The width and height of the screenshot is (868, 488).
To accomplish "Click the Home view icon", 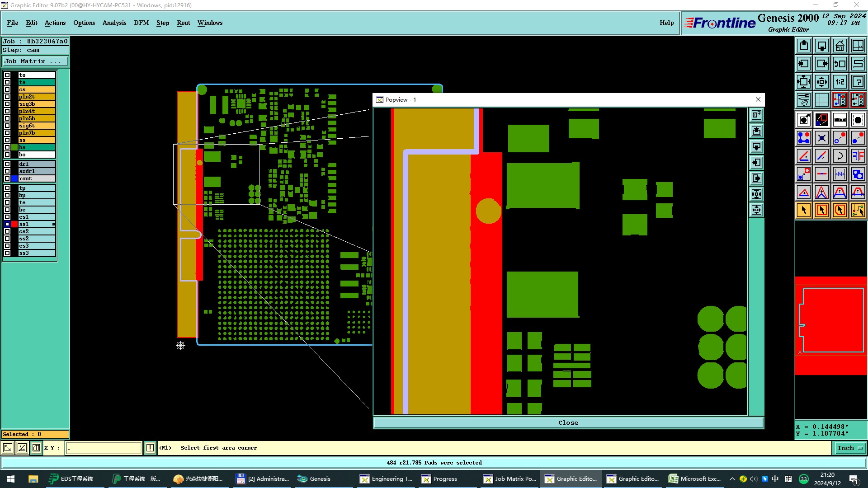I will point(840,46).
